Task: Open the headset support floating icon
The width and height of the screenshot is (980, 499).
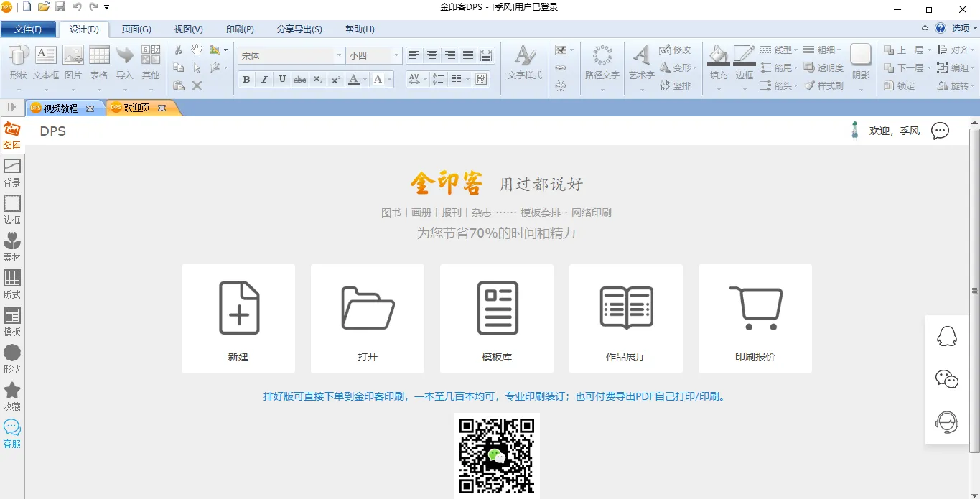Action: pyautogui.click(x=947, y=422)
